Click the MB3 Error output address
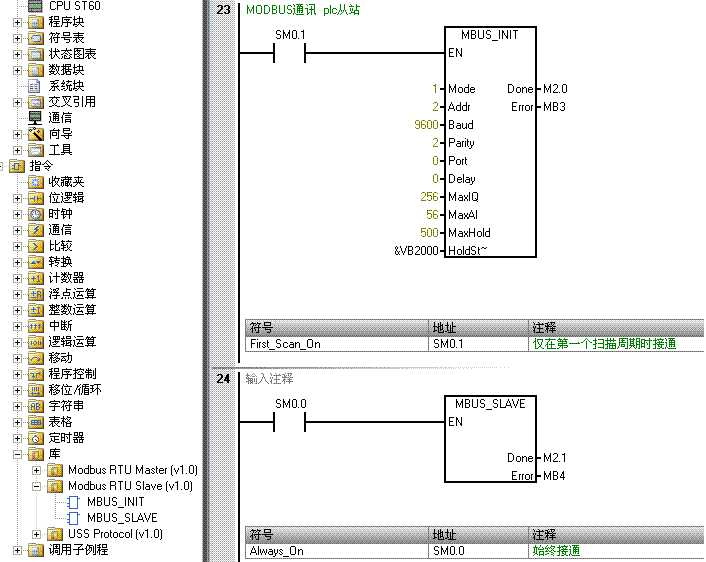This screenshot has width=706, height=562. (x=554, y=107)
